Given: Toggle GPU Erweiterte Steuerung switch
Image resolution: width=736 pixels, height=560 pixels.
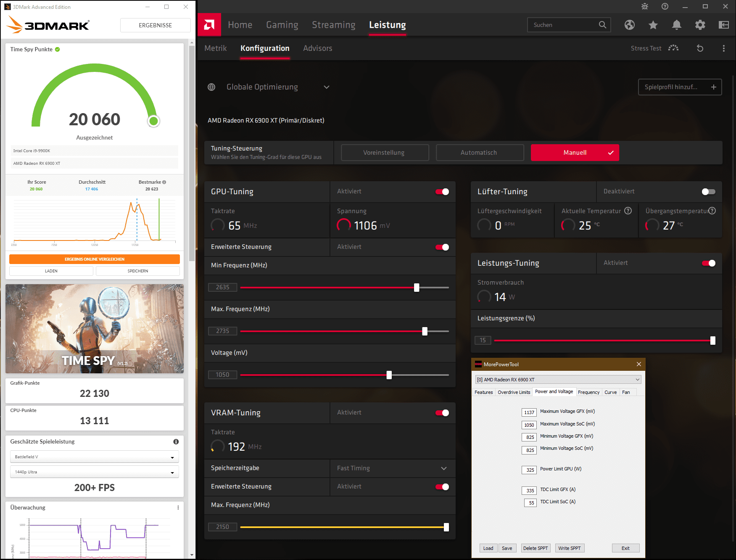Looking at the screenshot, I should [x=442, y=247].
